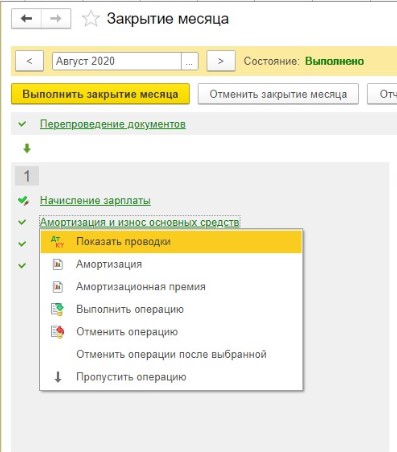The image size is (397, 452).
Task: Switch to next month with the > button
Action: (x=221, y=61)
